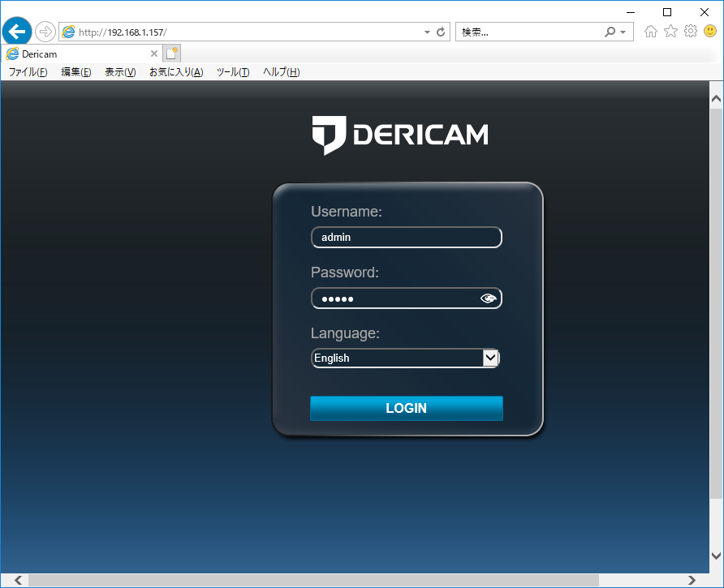Click the horizontal scrollbar left arrow
This screenshot has height=588, width=724.
18,580
